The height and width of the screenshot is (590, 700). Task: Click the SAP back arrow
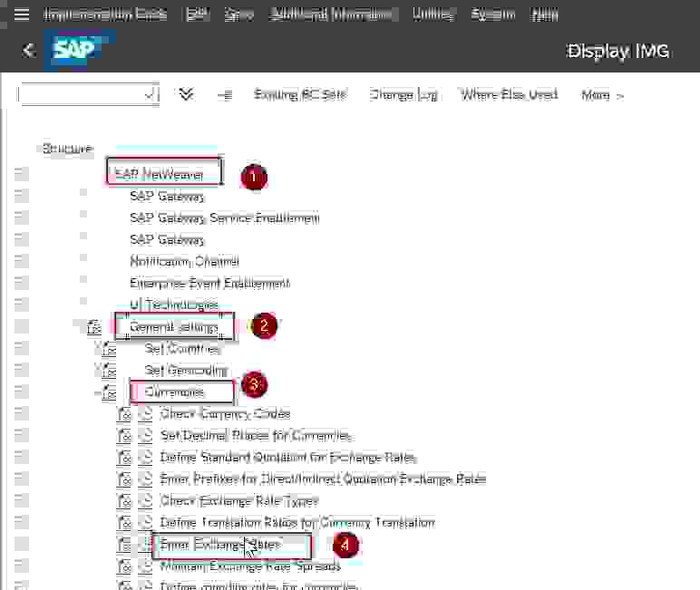[28, 51]
